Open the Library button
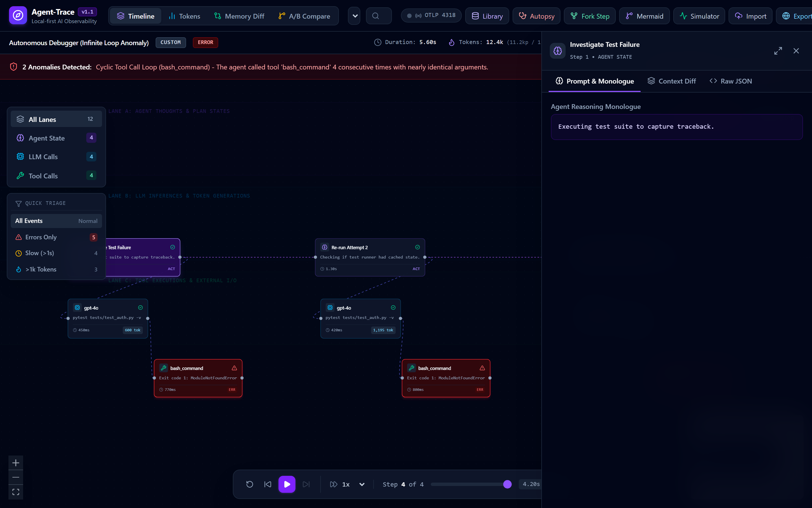 pos(487,16)
